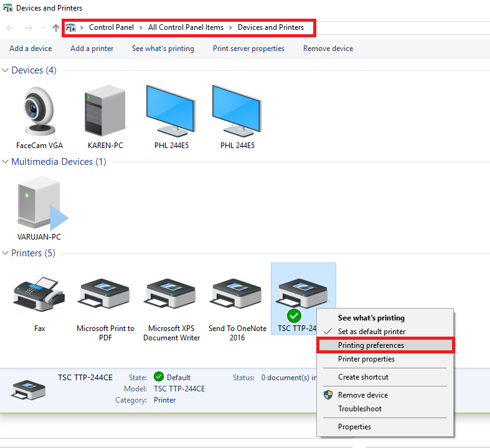Click the Printers (5) group header
This screenshot has height=448, width=490.
click(33, 253)
